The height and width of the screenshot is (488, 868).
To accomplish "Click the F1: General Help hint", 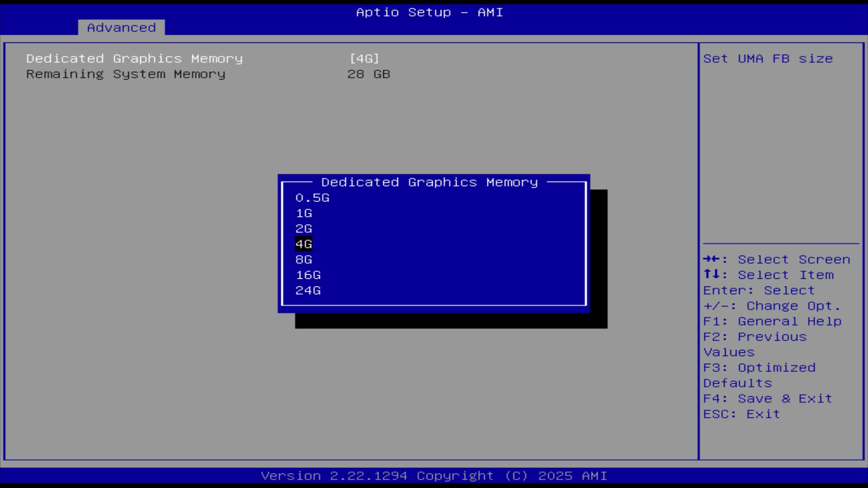I will (772, 321).
